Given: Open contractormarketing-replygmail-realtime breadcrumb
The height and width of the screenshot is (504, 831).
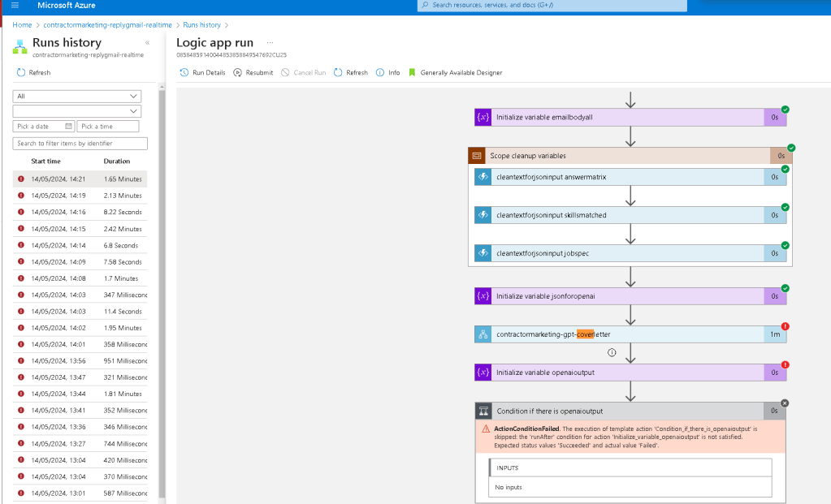Looking at the screenshot, I should click(107, 25).
